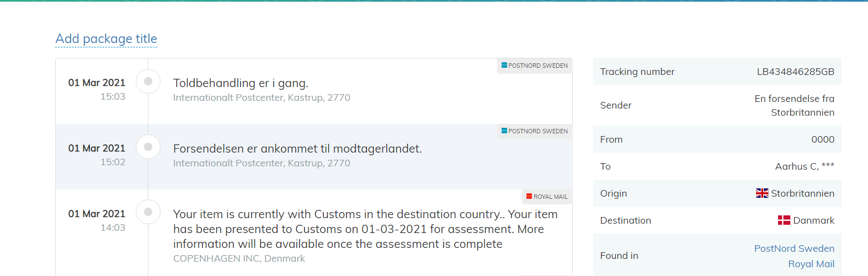The height and width of the screenshot is (276, 868).
Task: Select the Toldbehandling er i gang event text
Action: pos(241,83)
